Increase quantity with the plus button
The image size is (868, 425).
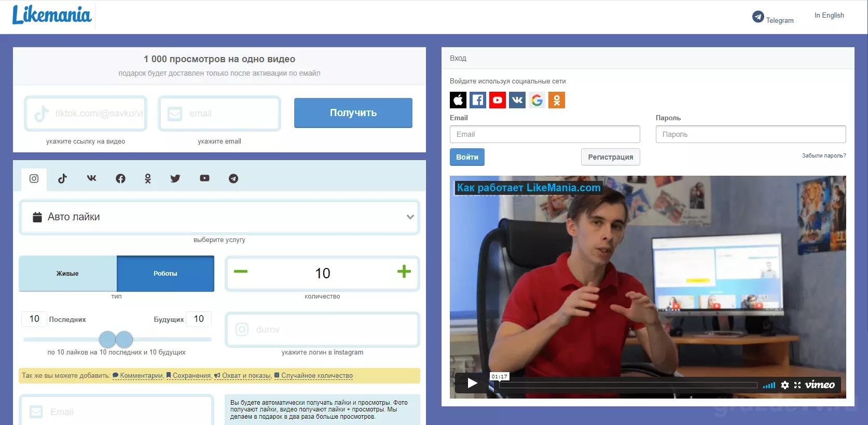pos(404,272)
